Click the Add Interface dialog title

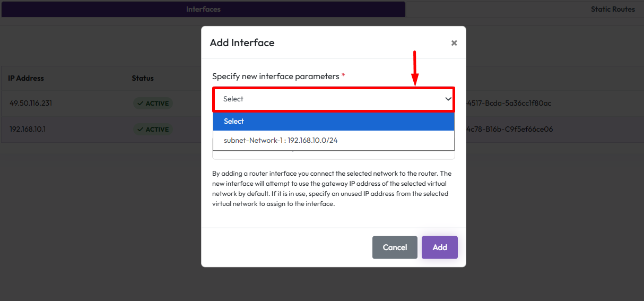[242, 43]
